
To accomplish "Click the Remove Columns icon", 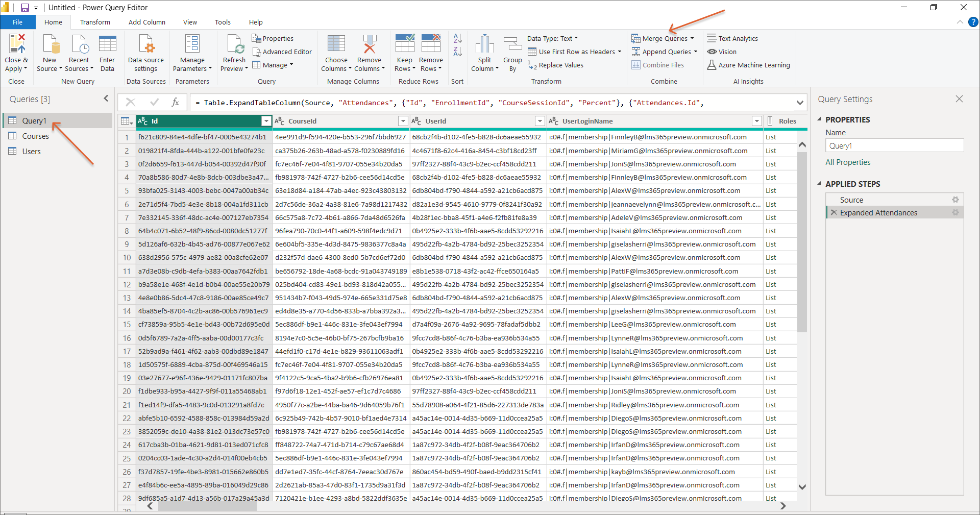I will [369, 44].
